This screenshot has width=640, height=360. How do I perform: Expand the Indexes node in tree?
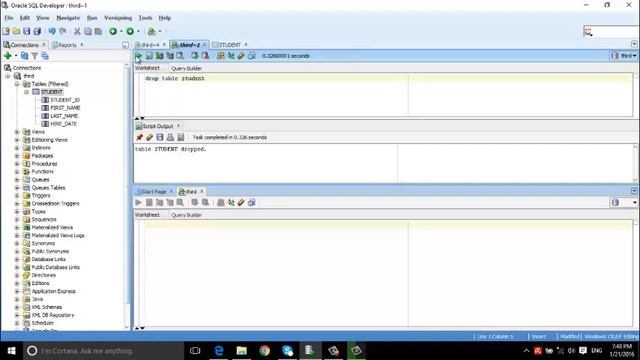coord(17,148)
